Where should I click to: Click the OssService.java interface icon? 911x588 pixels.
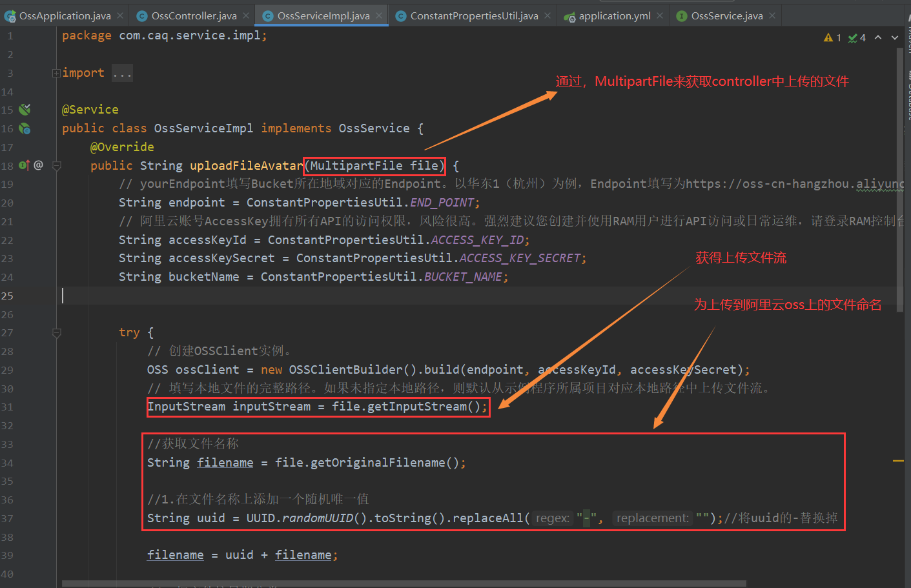pyautogui.click(x=681, y=16)
